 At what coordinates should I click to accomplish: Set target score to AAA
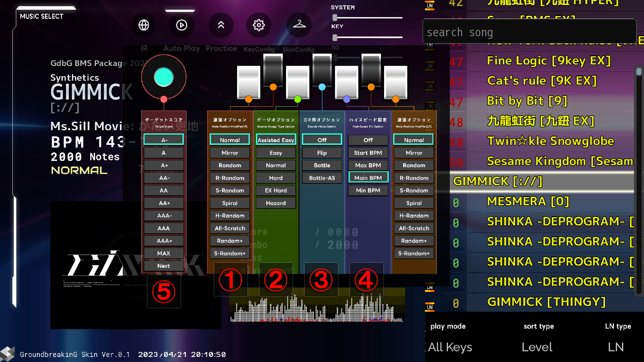click(x=164, y=228)
